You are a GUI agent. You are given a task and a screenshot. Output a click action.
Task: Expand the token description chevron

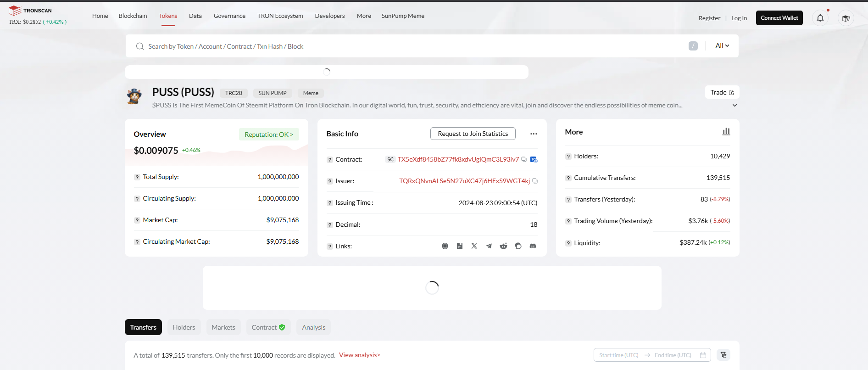(x=734, y=106)
